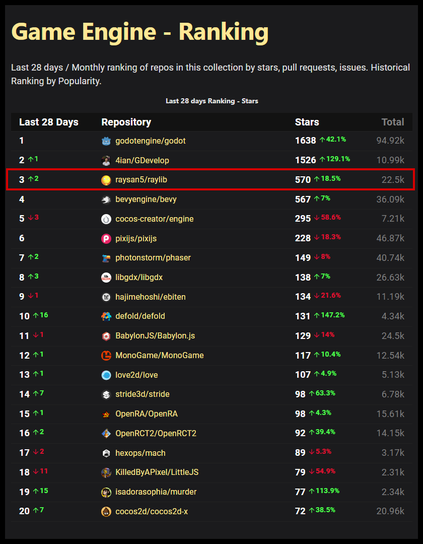Click the OpenRCT2 repository icon
This screenshot has height=544, width=423.
(x=106, y=433)
